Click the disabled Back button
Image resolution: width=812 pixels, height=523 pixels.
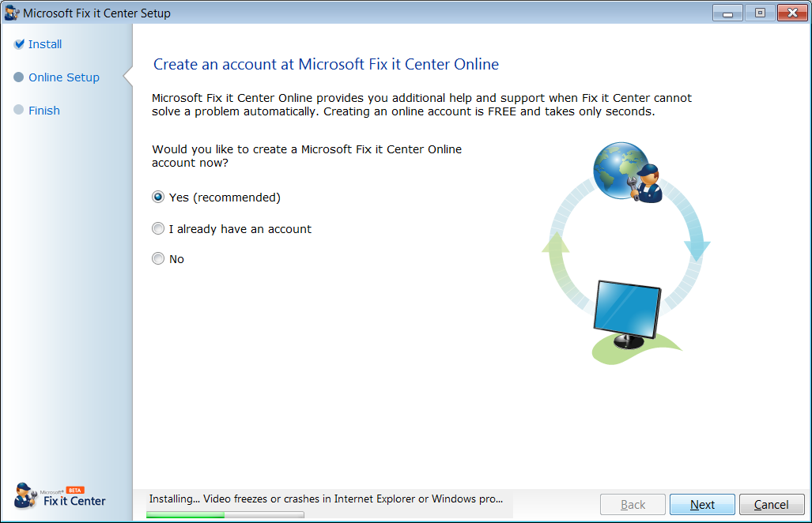[x=633, y=504]
